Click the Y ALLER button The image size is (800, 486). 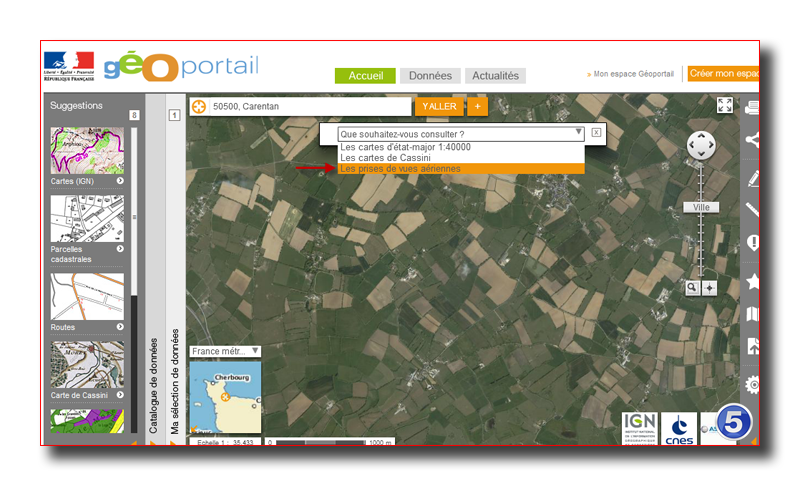tap(439, 107)
